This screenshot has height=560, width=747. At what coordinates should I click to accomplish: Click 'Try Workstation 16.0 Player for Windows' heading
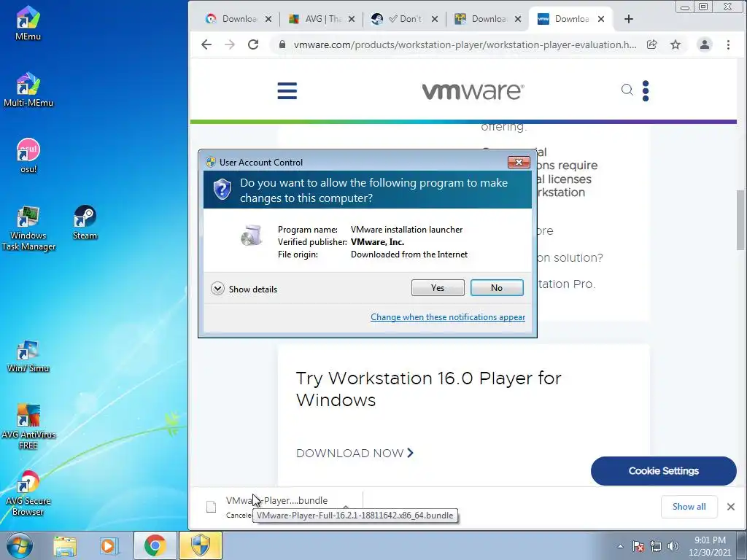[429, 389]
